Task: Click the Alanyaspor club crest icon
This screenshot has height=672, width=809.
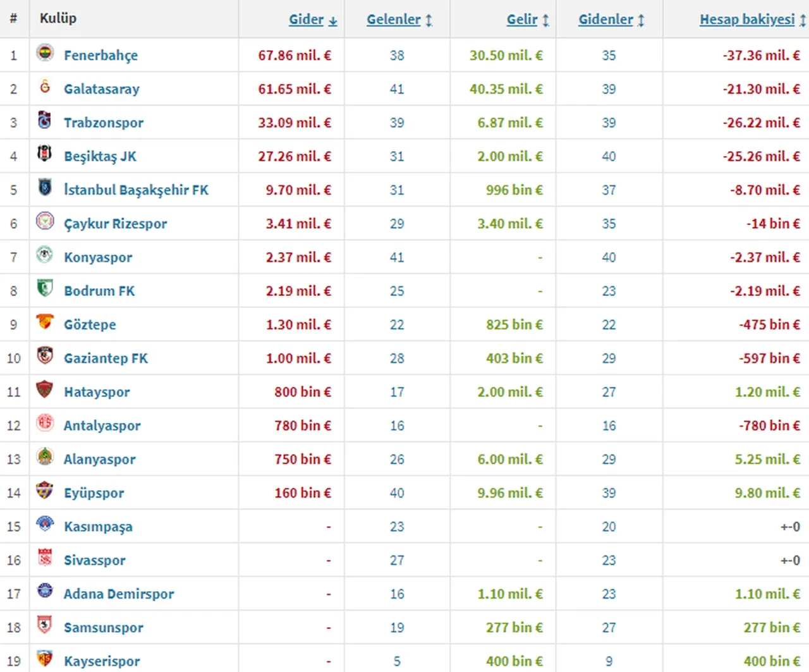Action: pyautogui.click(x=45, y=456)
